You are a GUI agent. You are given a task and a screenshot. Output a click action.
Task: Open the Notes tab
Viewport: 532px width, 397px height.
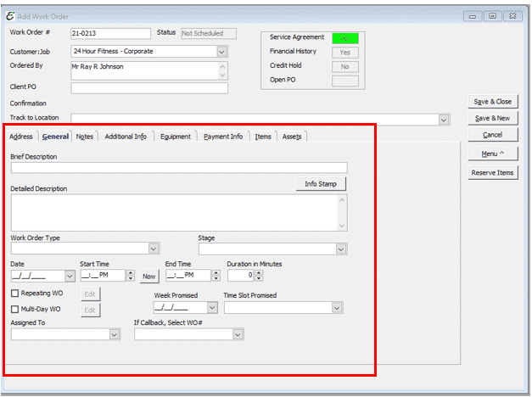pyautogui.click(x=85, y=137)
